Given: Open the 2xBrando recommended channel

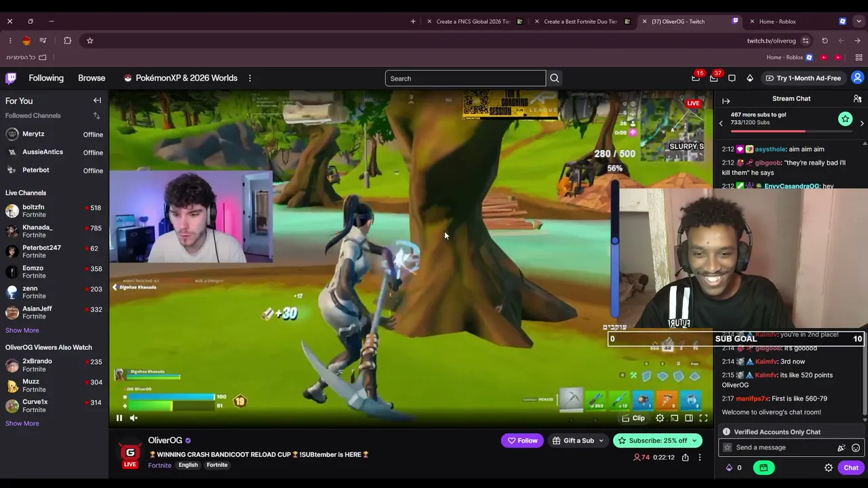Looking at the screenshot, I should point(54,365).
